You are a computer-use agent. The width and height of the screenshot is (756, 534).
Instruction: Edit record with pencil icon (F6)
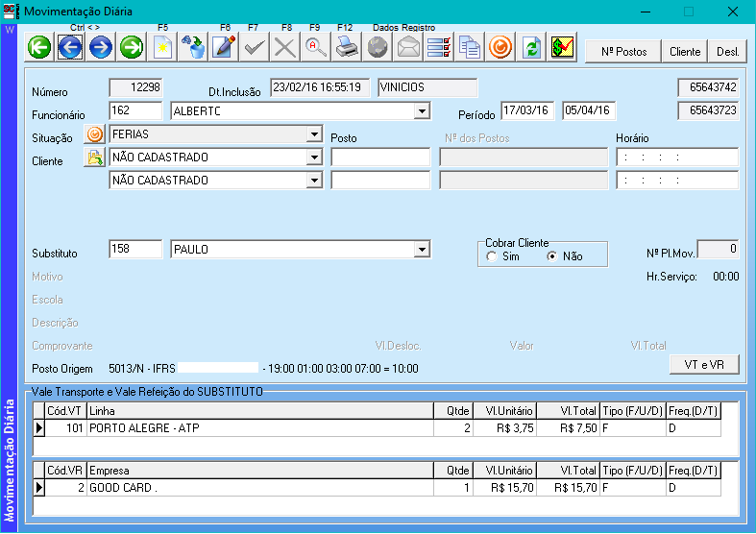pyautogui.click(x=224, y=47)
